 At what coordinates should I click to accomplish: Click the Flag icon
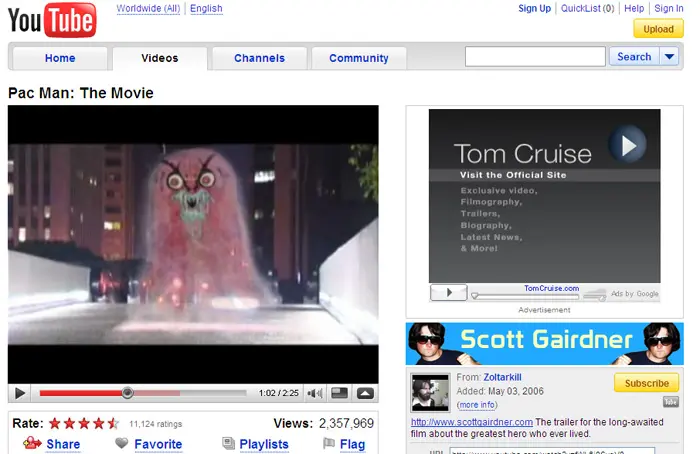(x=329, y=443)
